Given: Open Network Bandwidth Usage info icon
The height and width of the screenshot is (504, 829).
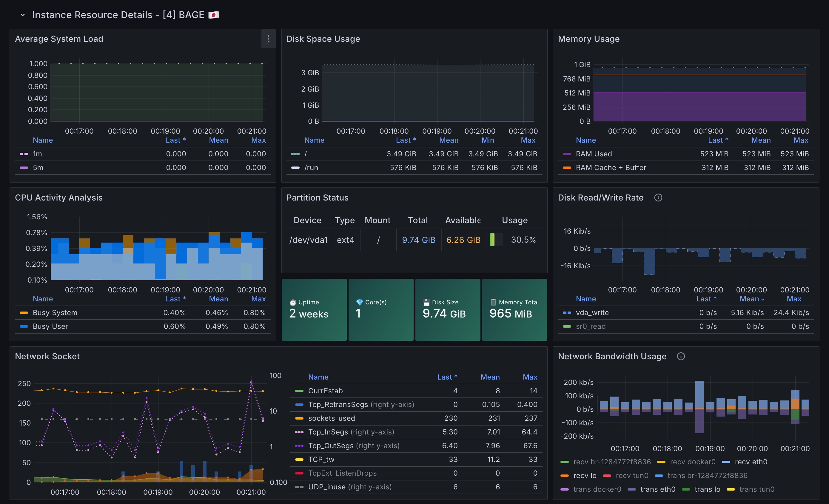Looking at the screenshot, I should pos(680,356).
